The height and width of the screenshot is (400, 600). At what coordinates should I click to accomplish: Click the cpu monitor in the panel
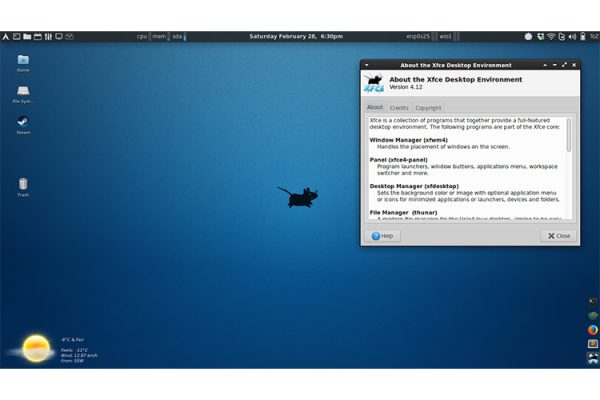(x=142, y=37)
